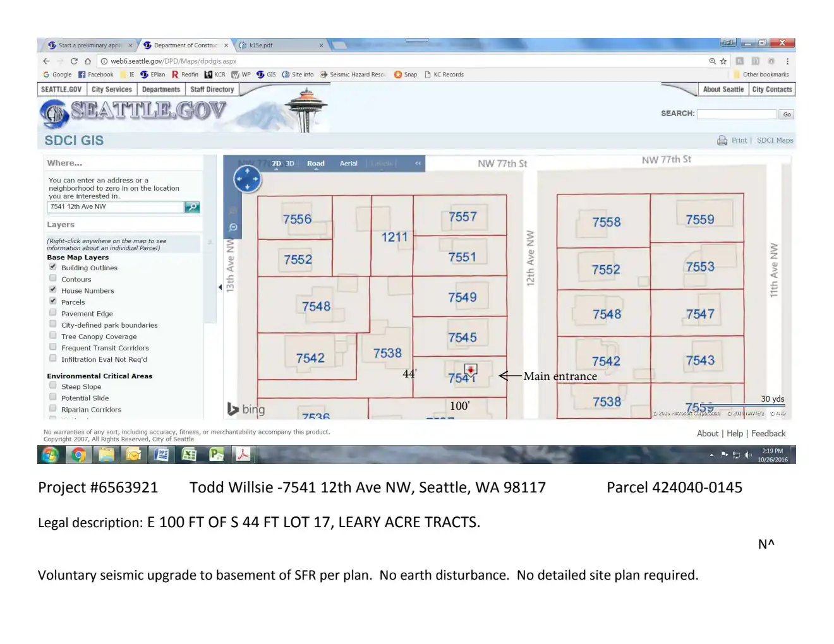Switch map to Aerial view
Viewport: 834px width, 644px height.
pos(349,164)
